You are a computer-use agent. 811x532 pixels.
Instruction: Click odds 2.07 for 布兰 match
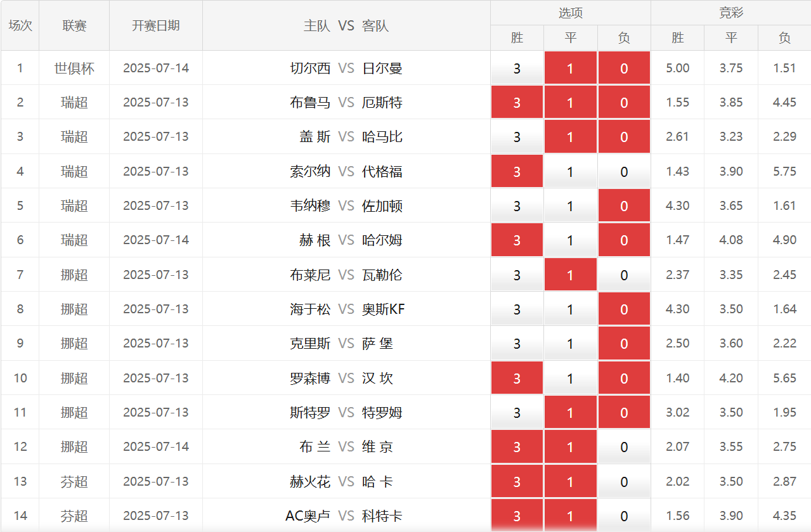pyautogui.click(x=678, y=446)
